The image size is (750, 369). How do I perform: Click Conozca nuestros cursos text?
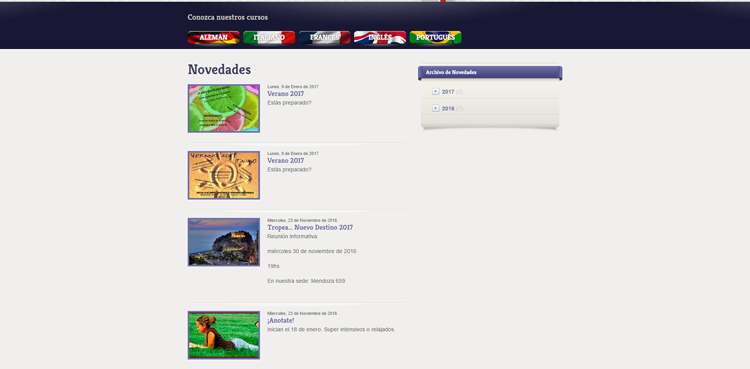228,17
